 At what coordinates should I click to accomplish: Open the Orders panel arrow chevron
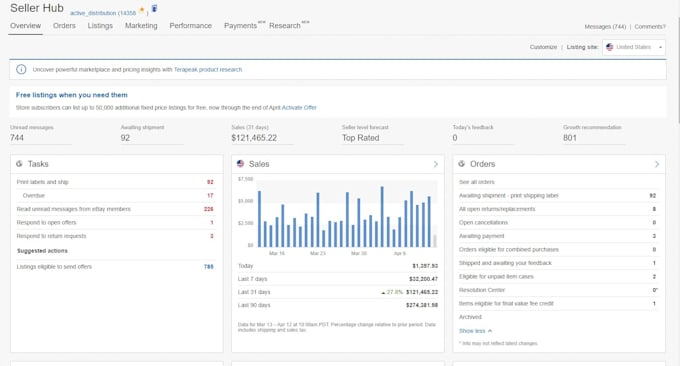(x=657, y=164)
